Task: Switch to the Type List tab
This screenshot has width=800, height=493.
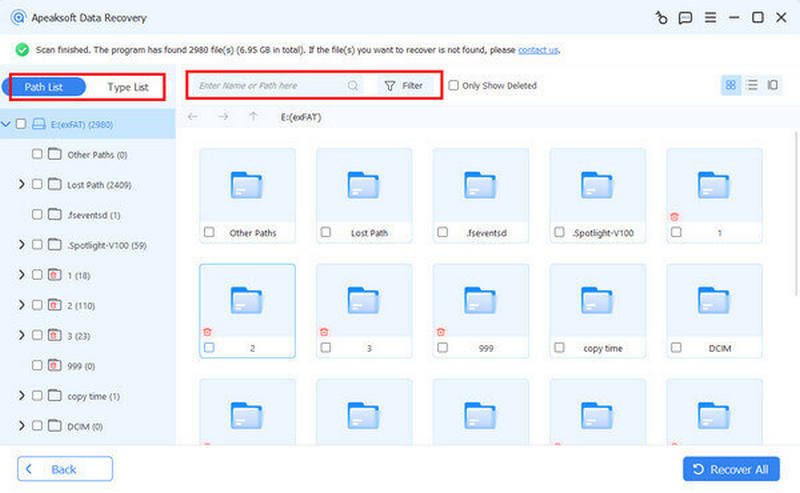Action: 128,87
